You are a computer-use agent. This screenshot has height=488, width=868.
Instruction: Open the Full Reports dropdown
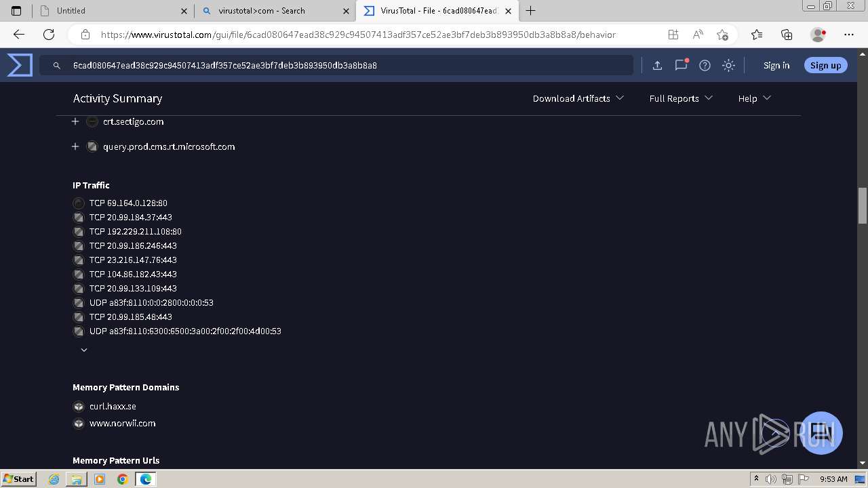tap(681, 98)
